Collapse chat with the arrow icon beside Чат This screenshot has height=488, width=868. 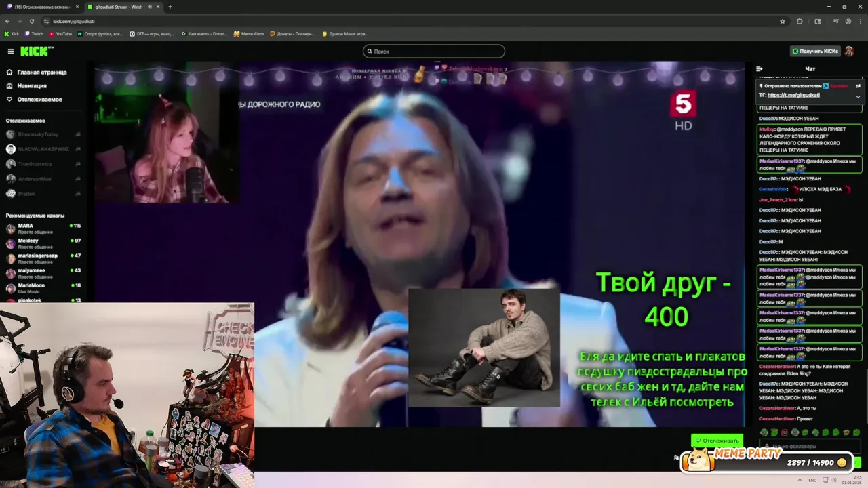tap(759, 68)
